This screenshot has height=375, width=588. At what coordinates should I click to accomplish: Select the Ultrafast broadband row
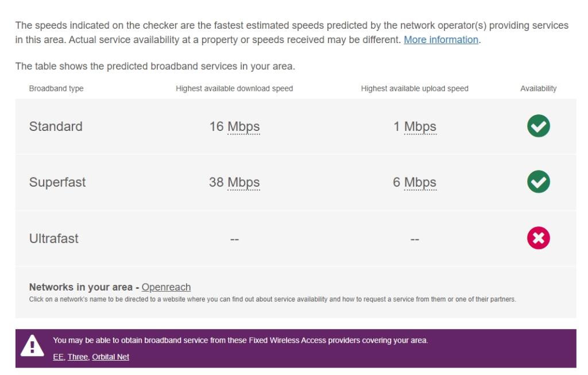click(53, 237)
